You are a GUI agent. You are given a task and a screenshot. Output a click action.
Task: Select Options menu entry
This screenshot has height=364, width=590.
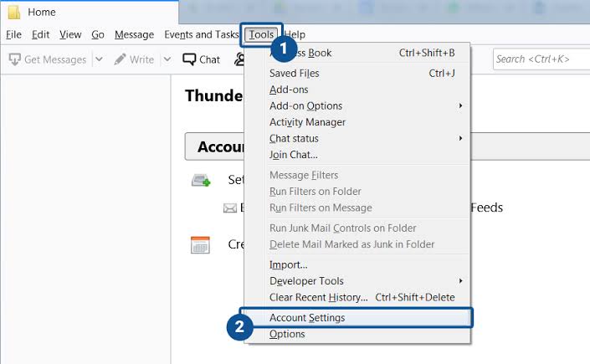coord(357,334)
